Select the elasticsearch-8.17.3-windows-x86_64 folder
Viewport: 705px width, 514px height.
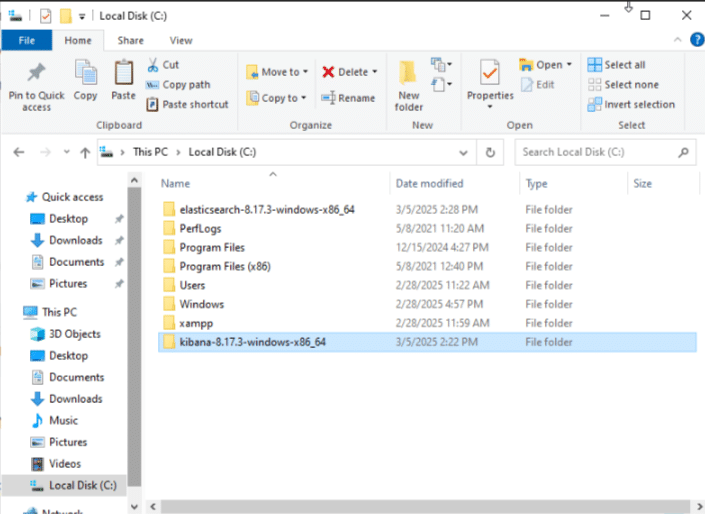tap(266, 209)
